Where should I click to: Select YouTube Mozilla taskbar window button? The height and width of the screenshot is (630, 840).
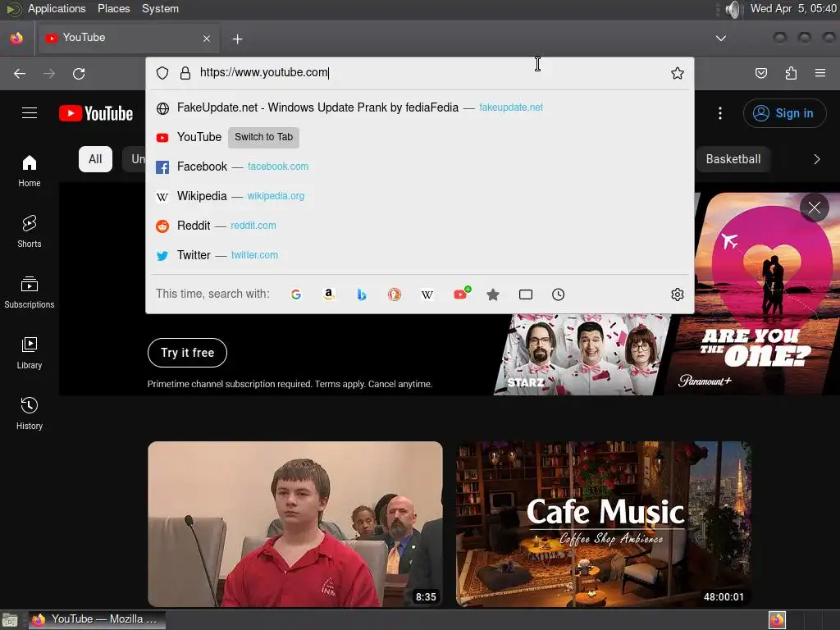tap(97, 619)
